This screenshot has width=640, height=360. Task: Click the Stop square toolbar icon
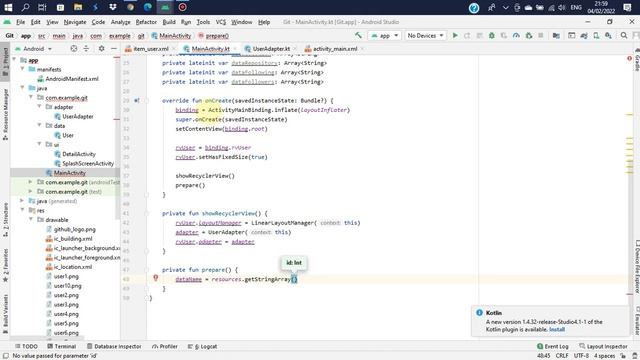click(x=541, y=36)
